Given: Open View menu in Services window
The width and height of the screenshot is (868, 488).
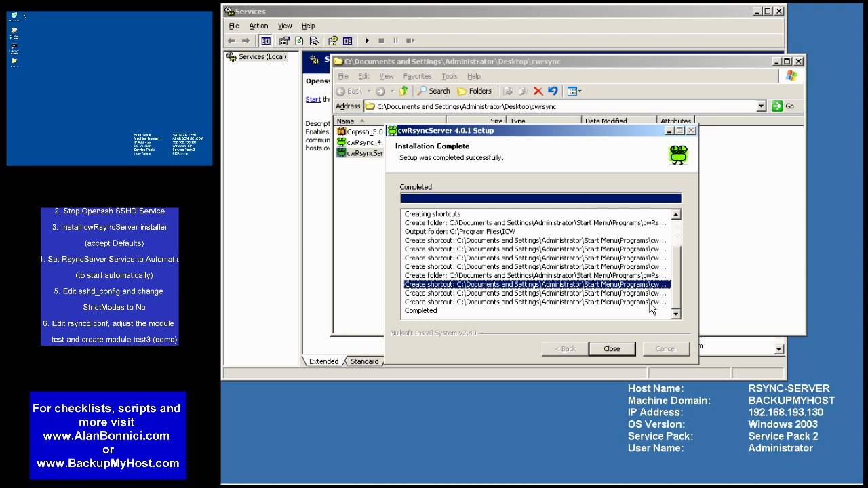Looking at the screenshot, I should 285,26.
